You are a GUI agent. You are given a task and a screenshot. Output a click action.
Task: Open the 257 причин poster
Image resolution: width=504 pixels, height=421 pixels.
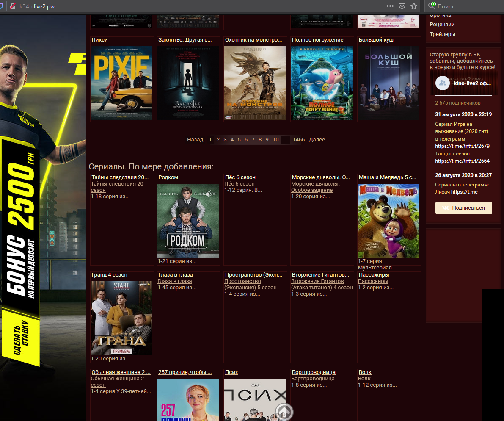(188, 400)
